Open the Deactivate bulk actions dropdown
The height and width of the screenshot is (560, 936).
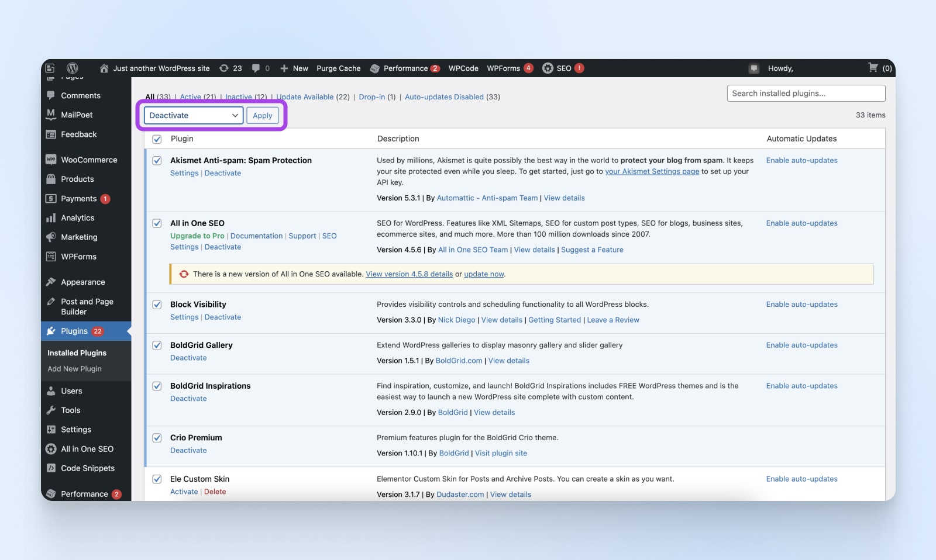click(x=194, y=116)
